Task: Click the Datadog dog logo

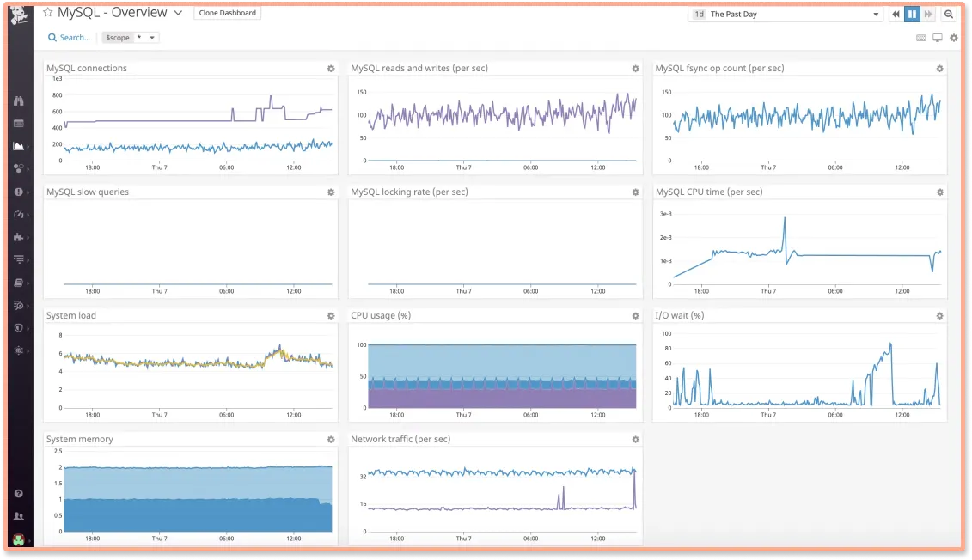Action: pos(19,15)
